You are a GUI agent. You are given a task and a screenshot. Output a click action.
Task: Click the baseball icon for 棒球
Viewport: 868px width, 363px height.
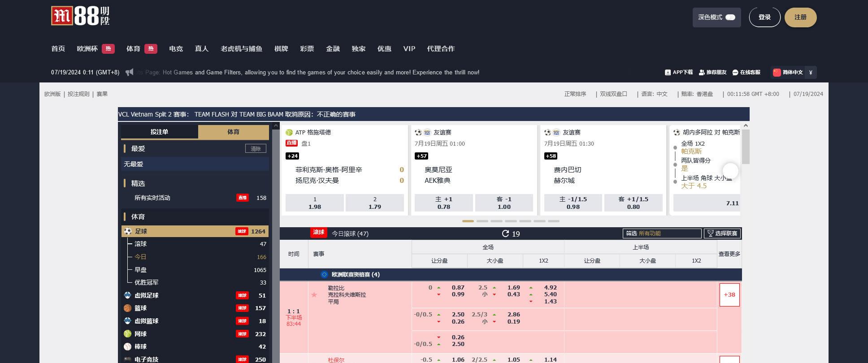pyautogui.click(x=128, y=346)
